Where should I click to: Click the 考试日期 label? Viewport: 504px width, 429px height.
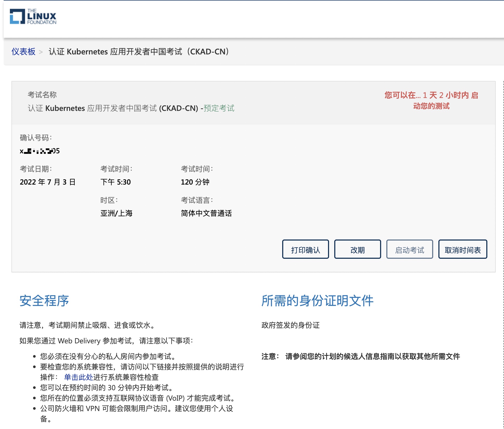tap(36, 169)
